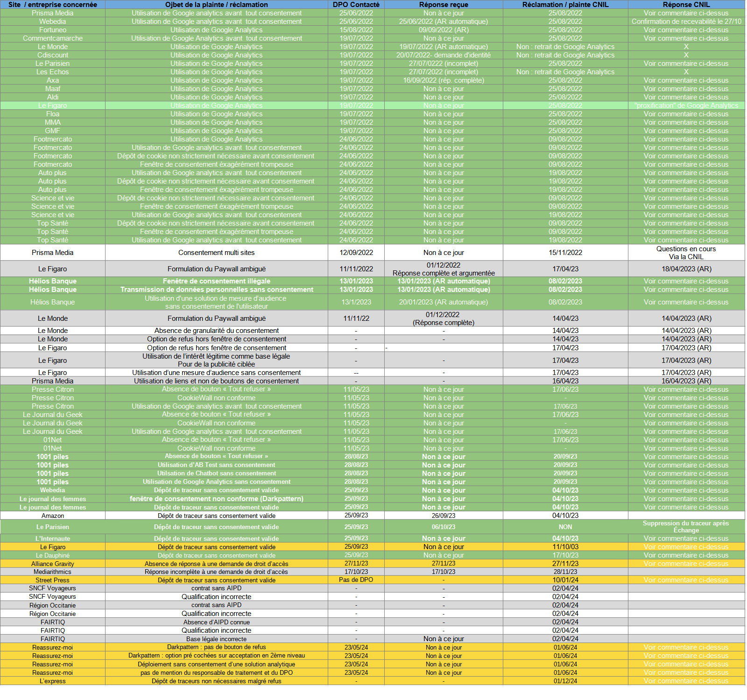The width and height of the screenshot is (747, 700).
Task: Select the 'Réponse CNIL' header cell
Action: (686, 5)
